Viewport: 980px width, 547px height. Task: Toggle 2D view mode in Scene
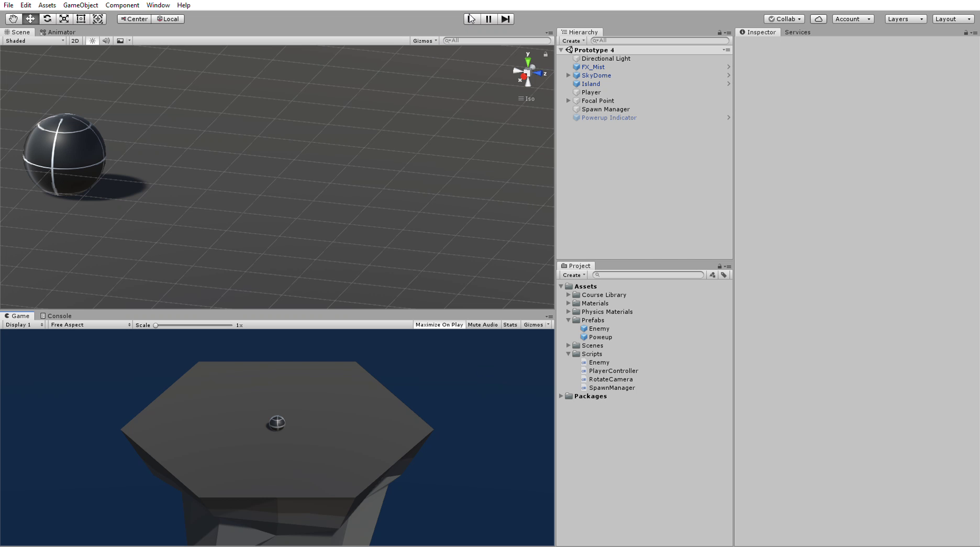pos(75,41)
